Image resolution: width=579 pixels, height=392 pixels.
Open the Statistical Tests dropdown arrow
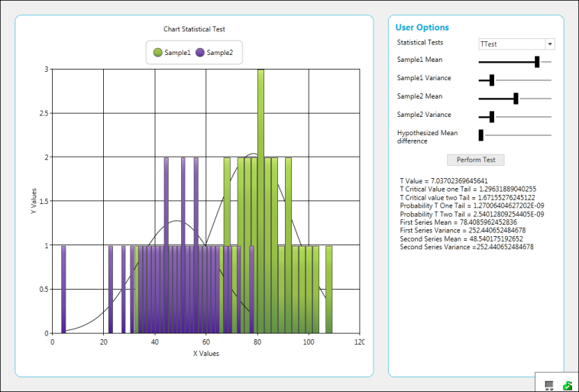[x=549, y=45]
